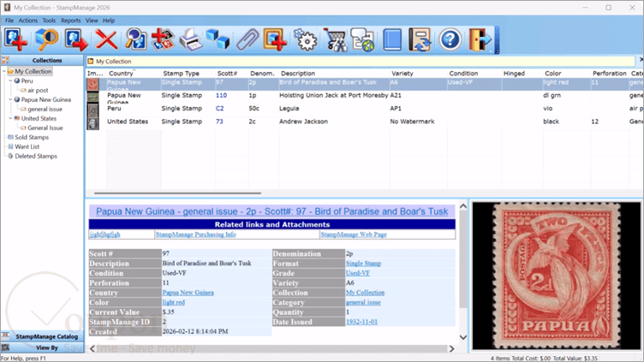The height and width of the screenshot is (362, 644).
Task: Select 'general issue' under Papua New Guinea
Action: pos(45,110)
